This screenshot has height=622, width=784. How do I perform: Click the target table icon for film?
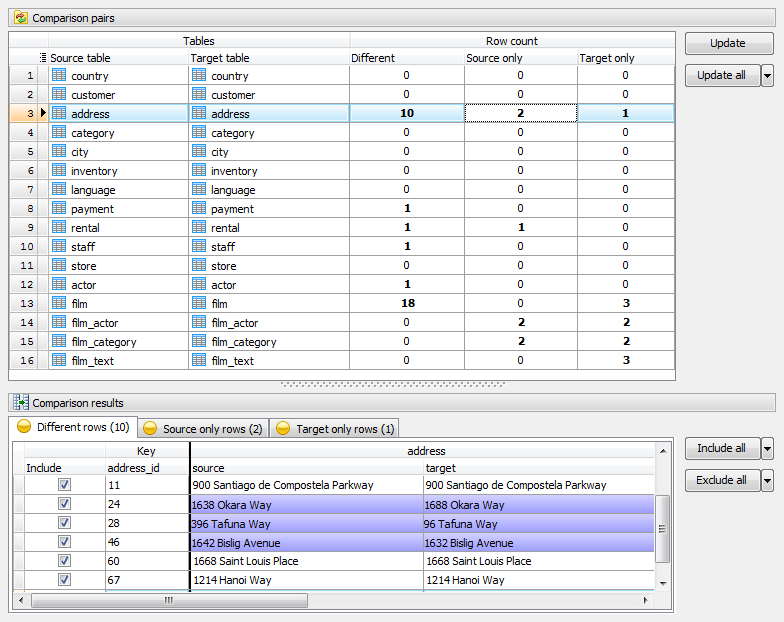(199, 304)
